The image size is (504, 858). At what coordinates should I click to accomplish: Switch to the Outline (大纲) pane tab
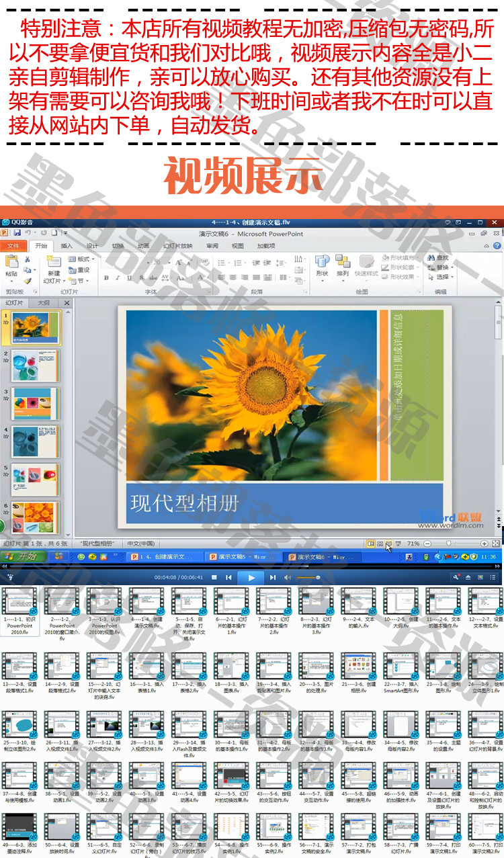(43, 302)
